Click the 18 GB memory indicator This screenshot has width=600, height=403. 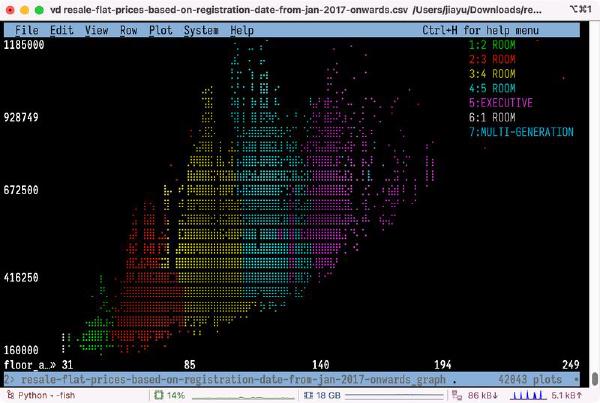tap(321, 396)
